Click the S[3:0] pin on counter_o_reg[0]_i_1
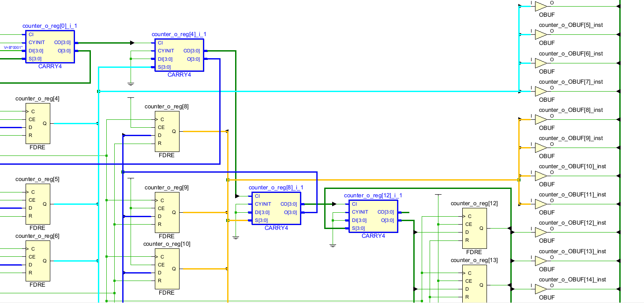Viewport: 644px width, 303px height. pos(35,59)
